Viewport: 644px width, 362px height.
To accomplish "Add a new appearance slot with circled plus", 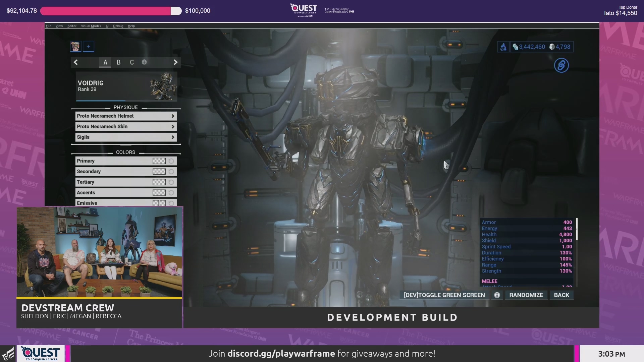I will tap(144, 62).
